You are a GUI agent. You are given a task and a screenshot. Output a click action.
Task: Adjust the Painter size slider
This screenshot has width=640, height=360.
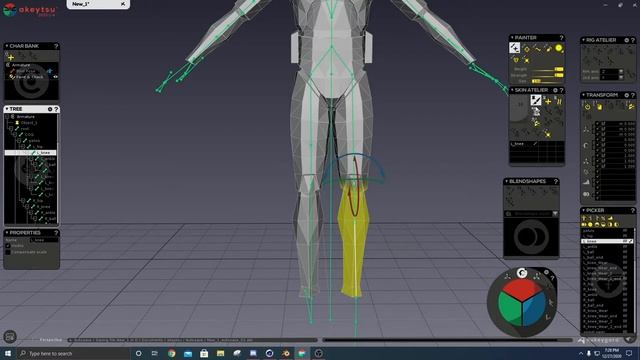[547, 81]
